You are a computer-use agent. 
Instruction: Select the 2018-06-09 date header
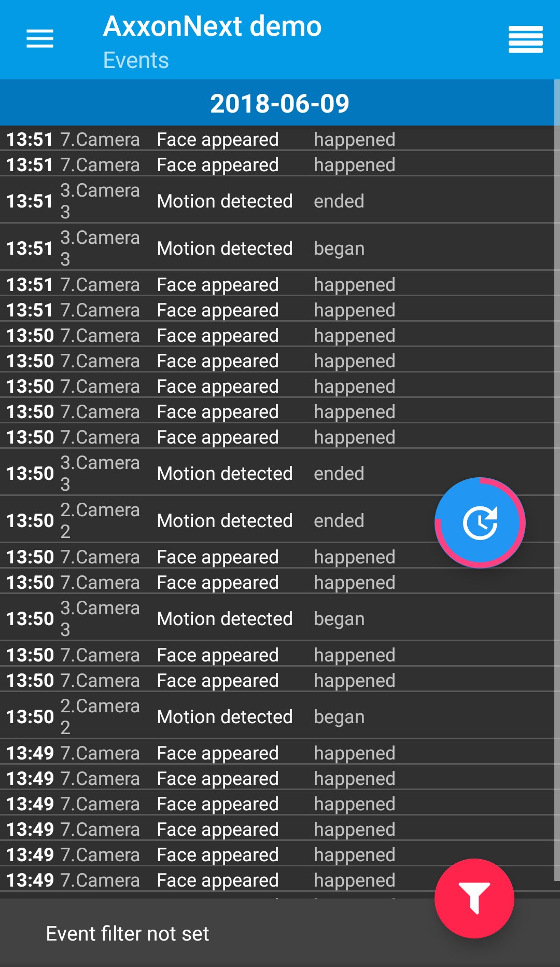click(x=279, y=103)
